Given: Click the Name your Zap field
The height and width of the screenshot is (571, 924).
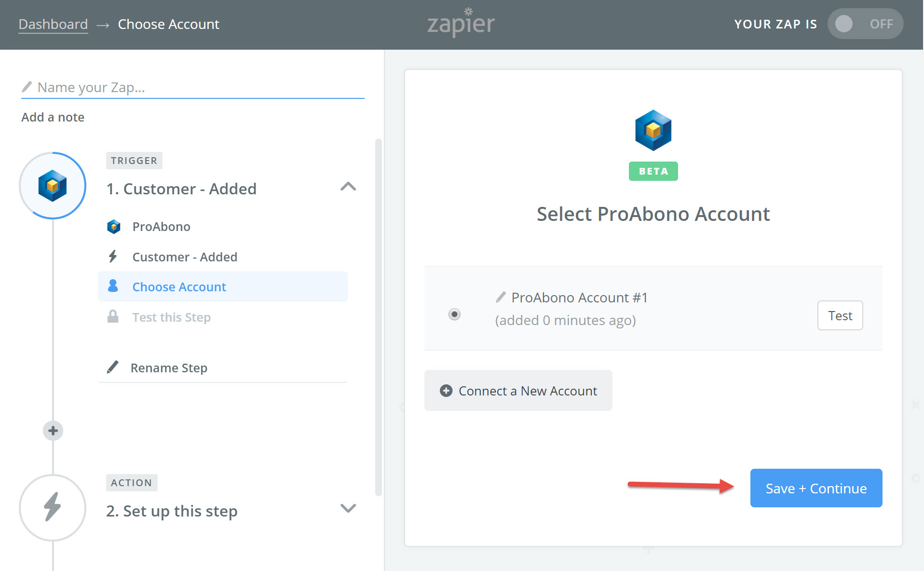Looking at the screenshot, I should [193, 87].
